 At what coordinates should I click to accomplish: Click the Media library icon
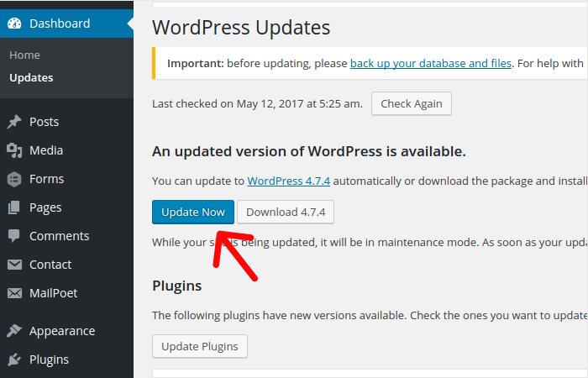pos(14,150)
